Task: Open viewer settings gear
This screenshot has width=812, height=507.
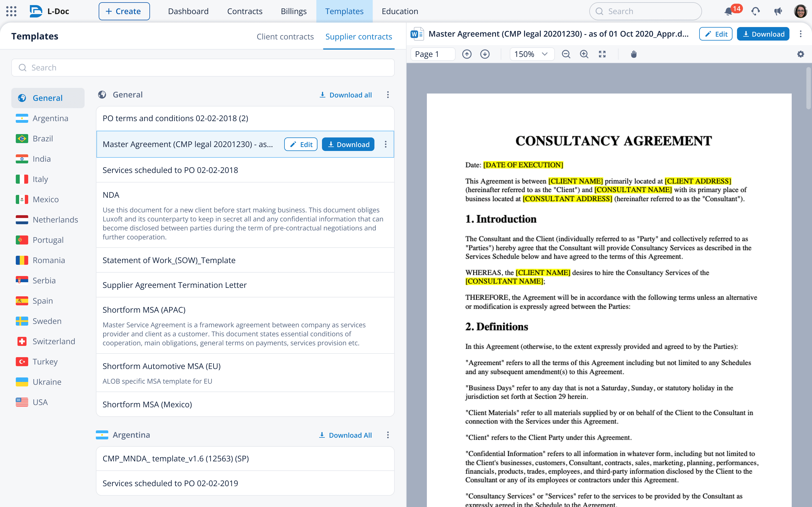Action: pyautogui.click(x=801, y=54)
